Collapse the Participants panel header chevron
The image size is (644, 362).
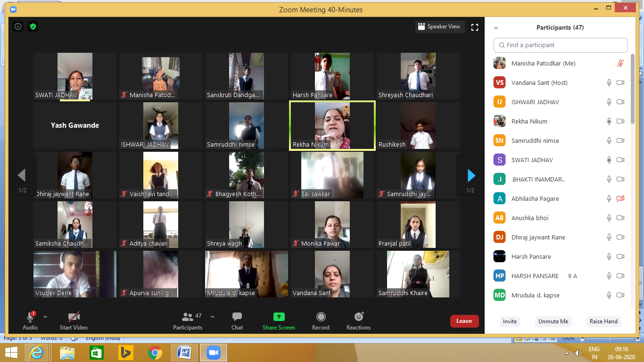click(x=496, y=28)
